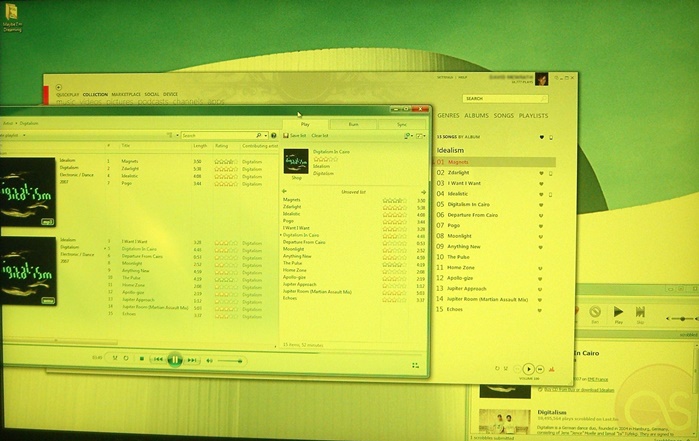The image size is (699, 441).
Task: Switch to Genres view in Zune
Action: coord(448,115)
